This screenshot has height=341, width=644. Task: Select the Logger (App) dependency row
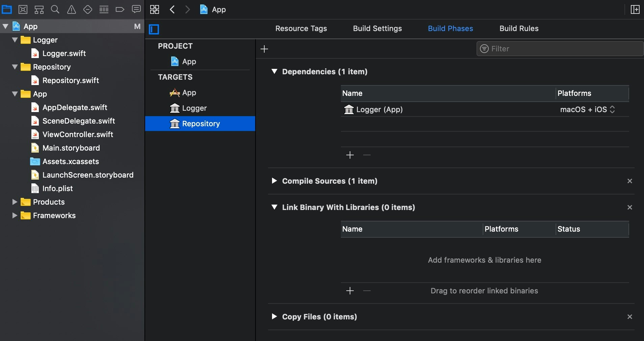tap(485, 109)
